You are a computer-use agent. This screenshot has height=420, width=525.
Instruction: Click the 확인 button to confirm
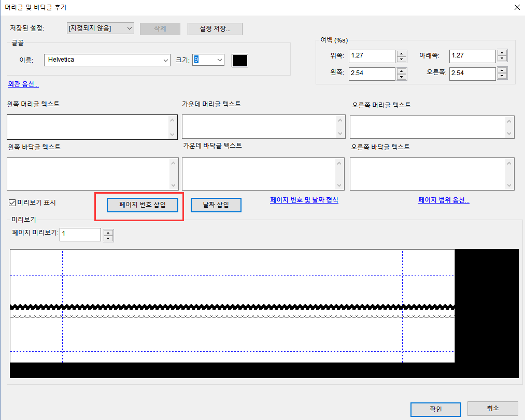[x=435, y=409]
